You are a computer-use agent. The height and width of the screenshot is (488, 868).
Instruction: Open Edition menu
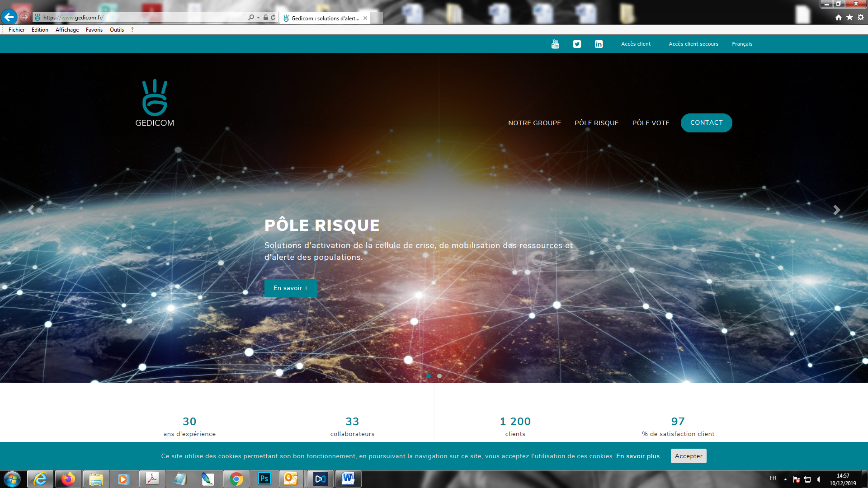40,30
